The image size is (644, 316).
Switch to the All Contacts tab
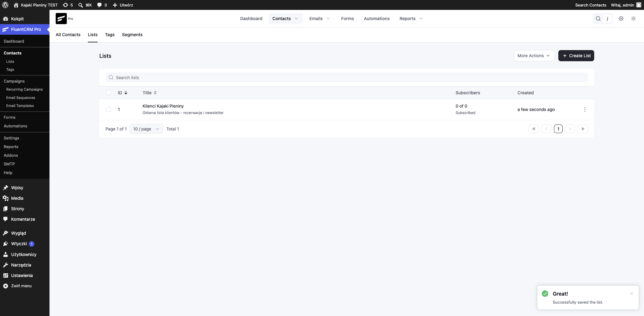[x=68, y=35]
